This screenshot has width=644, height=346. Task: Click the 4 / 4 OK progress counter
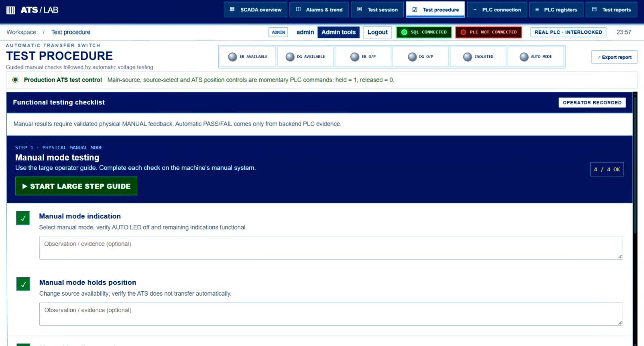607,169
